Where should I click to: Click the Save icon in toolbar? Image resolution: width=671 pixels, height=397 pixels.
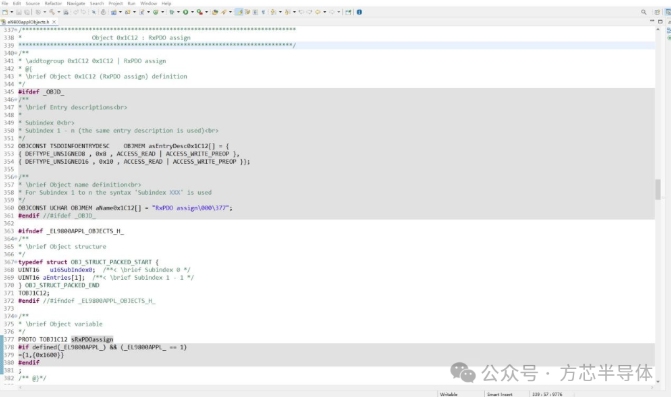(19, 12)
